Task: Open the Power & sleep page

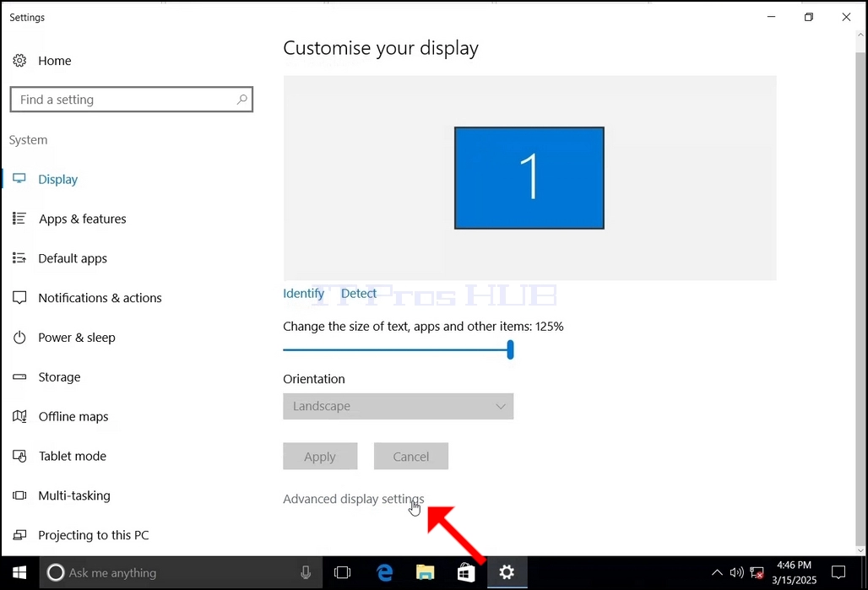Action: [x=76, y=338]
